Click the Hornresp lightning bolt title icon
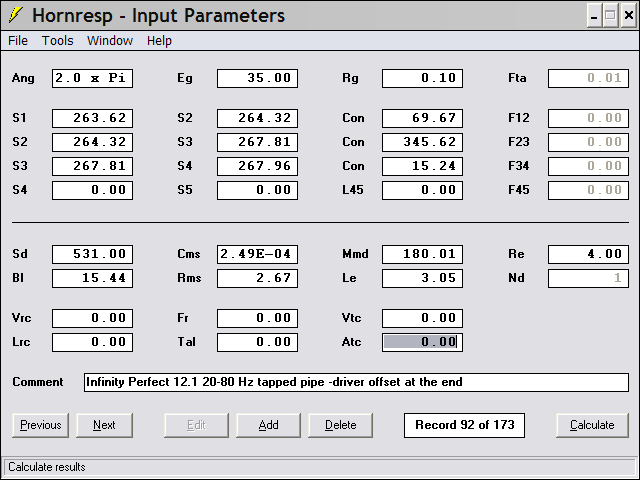This screenshot has height=480, width=640. pyautogui.click(x=15, y=15)
